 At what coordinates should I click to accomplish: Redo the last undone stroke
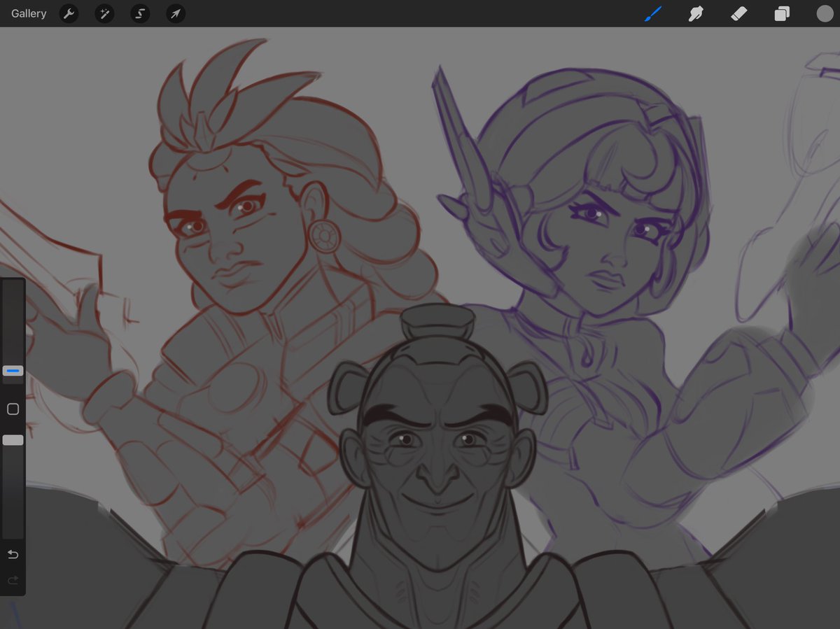point(13,580)
